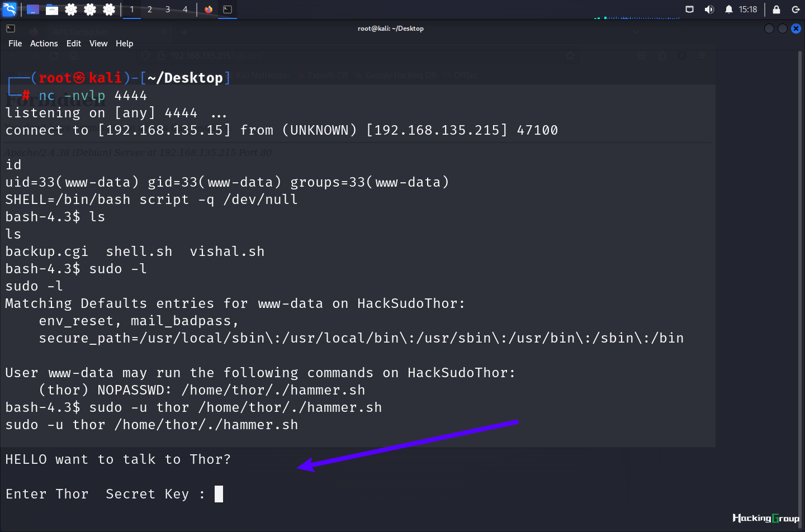Click the 'backup.cgi' filename
Viewport: 805px width, 532px height.
click(x=47, y=251)
